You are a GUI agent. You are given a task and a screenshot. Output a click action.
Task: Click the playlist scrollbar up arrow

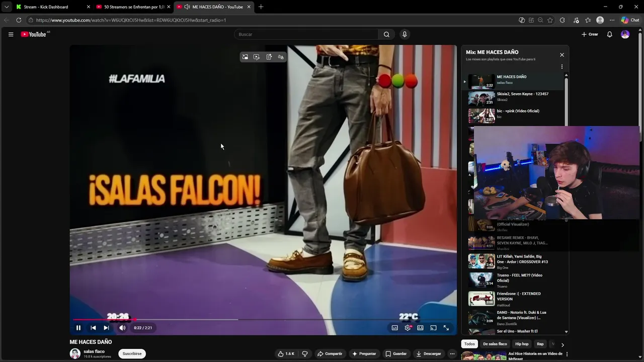[566, 75]
